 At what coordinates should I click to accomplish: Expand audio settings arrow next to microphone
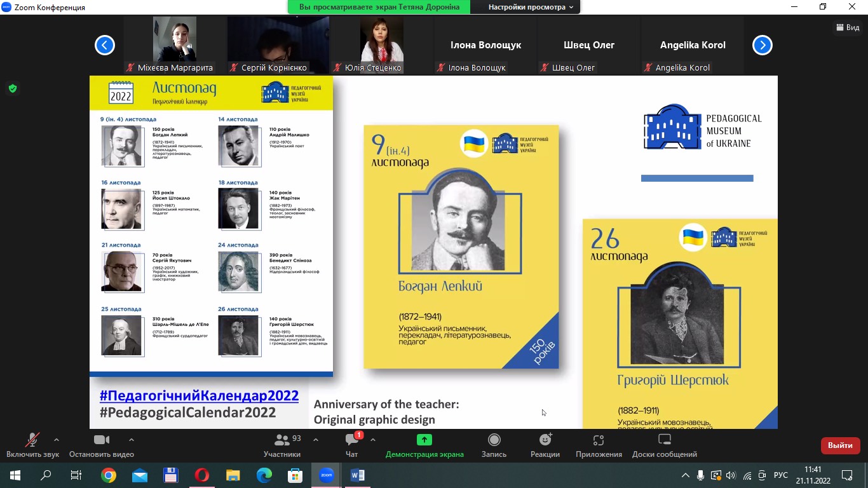[x=57, y=439]
